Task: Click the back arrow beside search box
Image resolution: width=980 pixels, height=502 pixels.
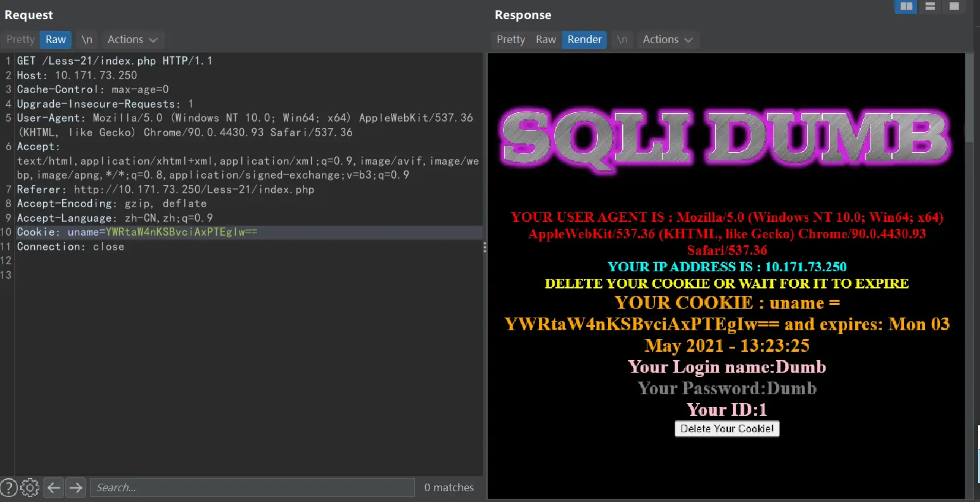Action: pyautogui.click(x=54, y=487)
